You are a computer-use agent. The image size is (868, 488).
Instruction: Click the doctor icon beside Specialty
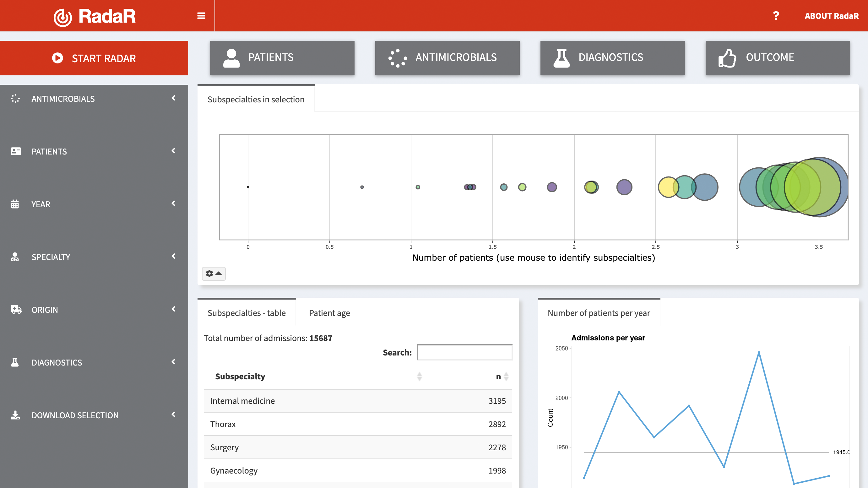click(15, 257)
